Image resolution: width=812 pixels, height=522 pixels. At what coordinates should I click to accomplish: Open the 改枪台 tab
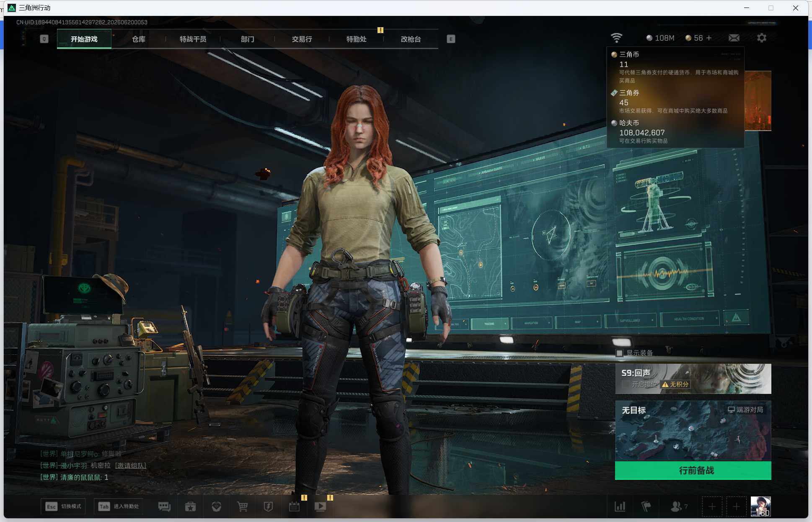tap(411, 39)
